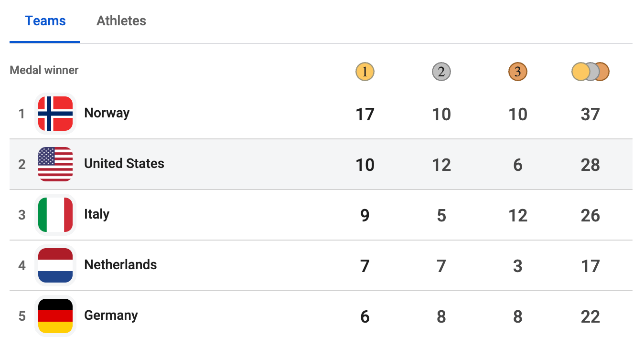Screen dimensions: 644x357
Task: Click United States gold count 10
Action: [365, 165]
